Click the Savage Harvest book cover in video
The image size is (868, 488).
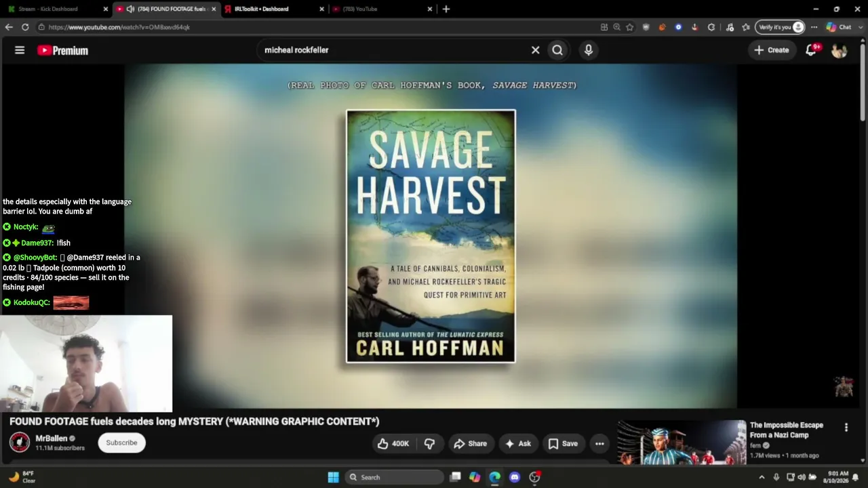tap(431, 237)
